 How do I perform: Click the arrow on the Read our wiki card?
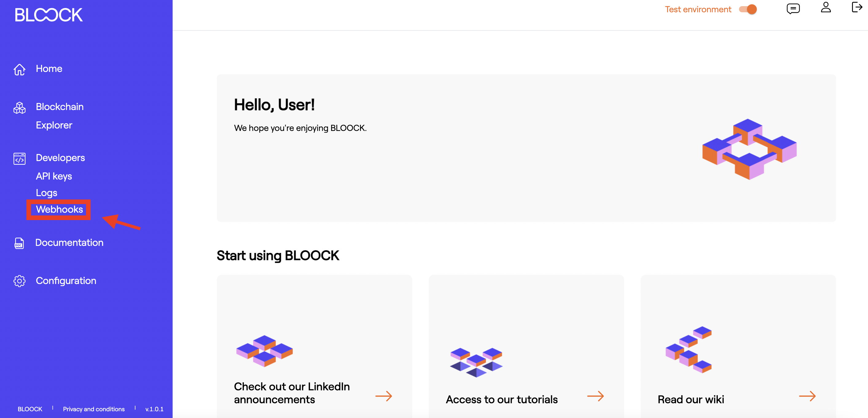[x=808, y=396]
